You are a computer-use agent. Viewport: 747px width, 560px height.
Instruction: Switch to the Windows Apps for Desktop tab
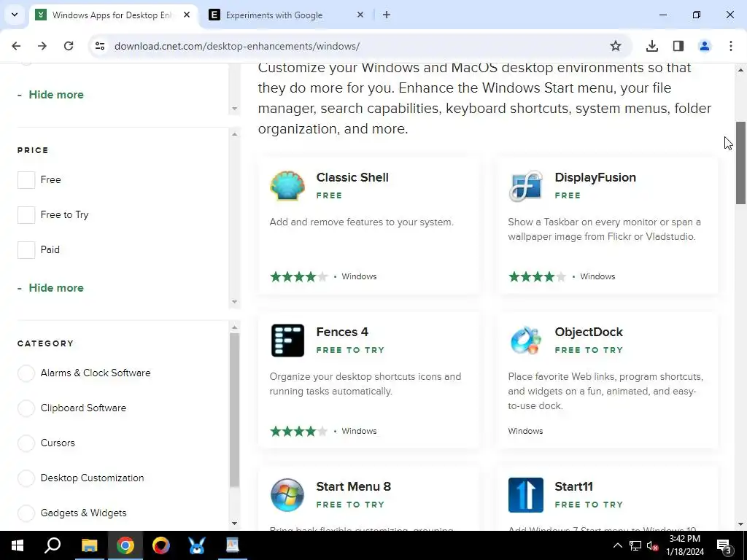(x=113, y=15)
